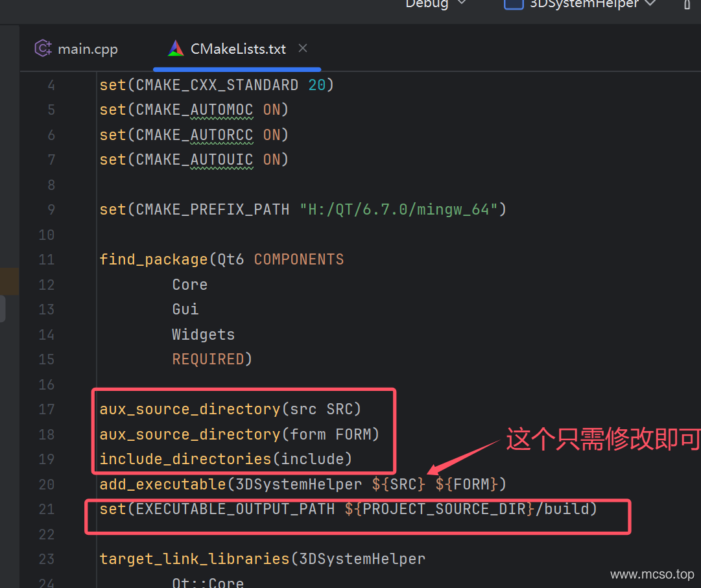Click the 3DSystemHelper configuration icon
The height and width of the screenshot is (588, 701).
tap(514, 4)
